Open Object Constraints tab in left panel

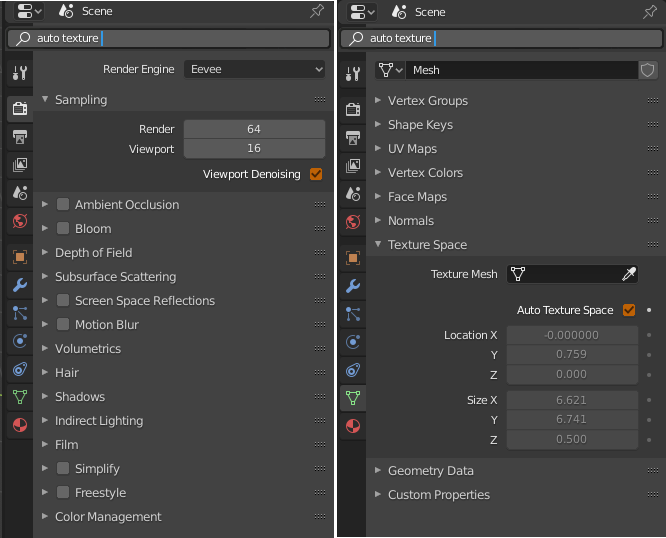point(20,369)
